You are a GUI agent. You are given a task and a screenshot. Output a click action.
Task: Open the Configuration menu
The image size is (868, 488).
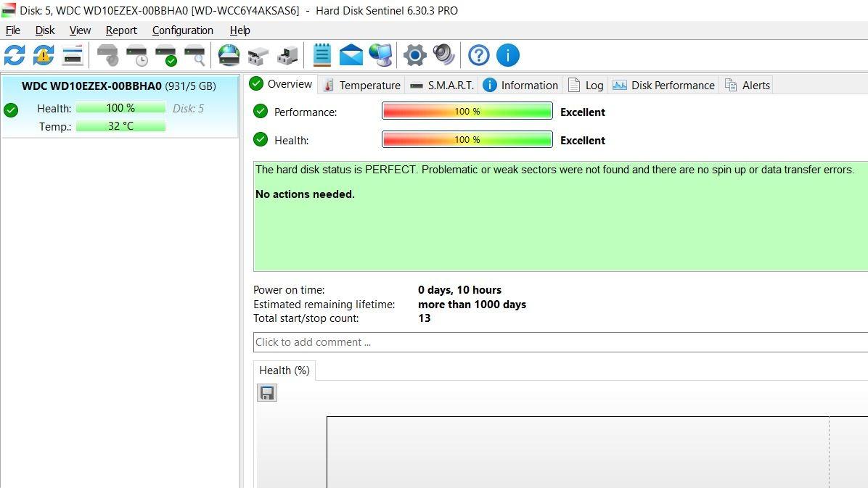pos(182,30)
